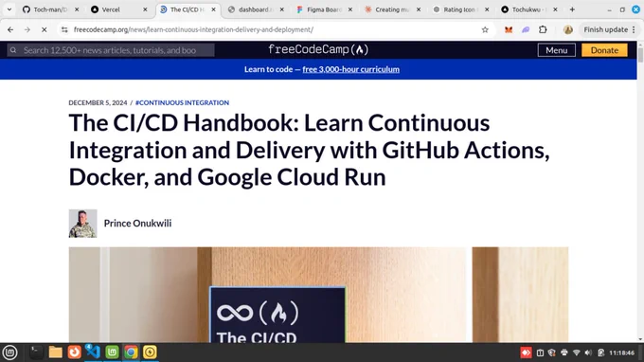The height and width of the screenshot is (362, 644).
Task: Open the battery power tray icon
Action: (x=600, y=353)
